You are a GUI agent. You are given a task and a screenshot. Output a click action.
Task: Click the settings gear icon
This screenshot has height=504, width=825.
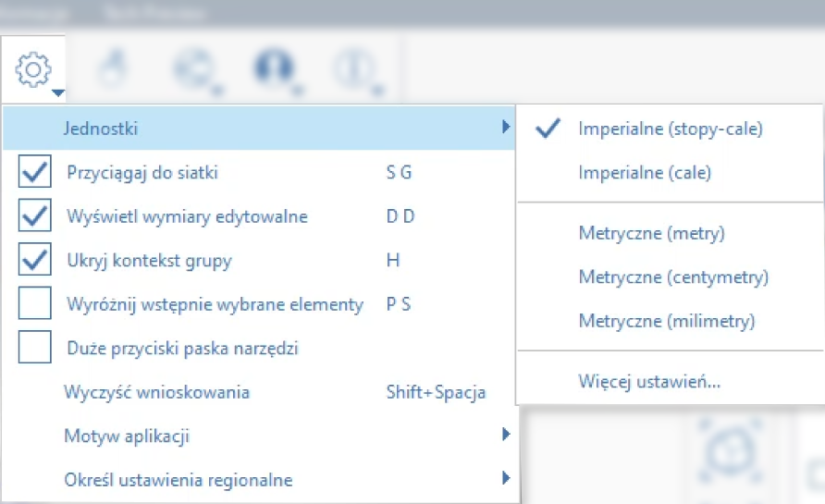(33, 68)
